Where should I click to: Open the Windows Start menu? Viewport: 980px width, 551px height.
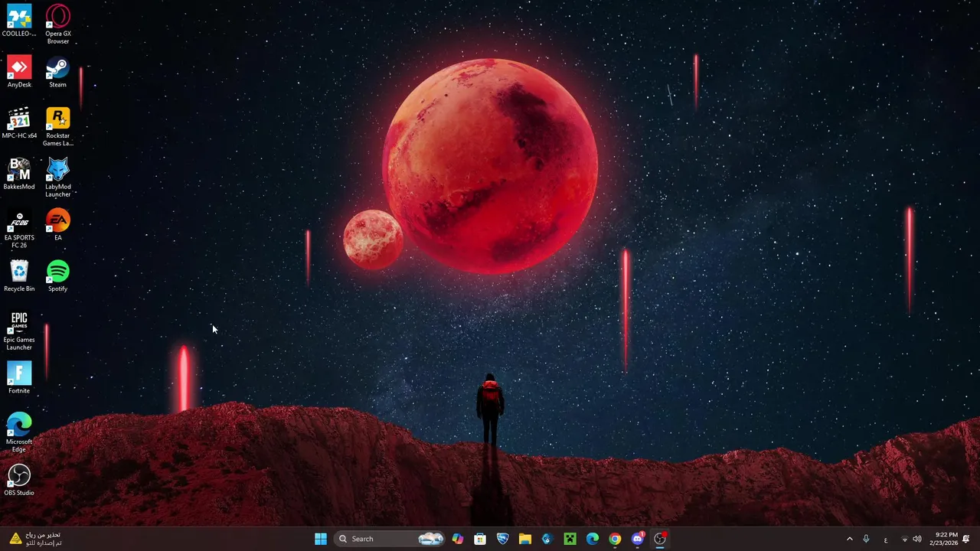(x=321, y=539)
